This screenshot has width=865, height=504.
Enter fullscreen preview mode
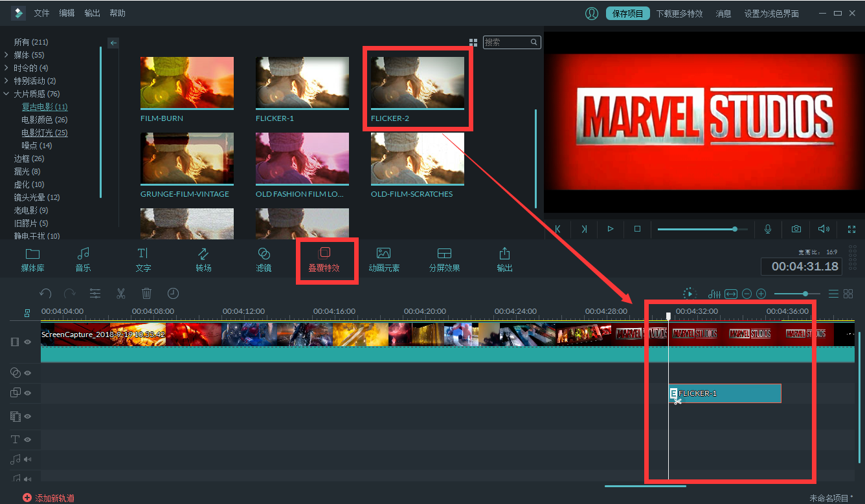851,229
